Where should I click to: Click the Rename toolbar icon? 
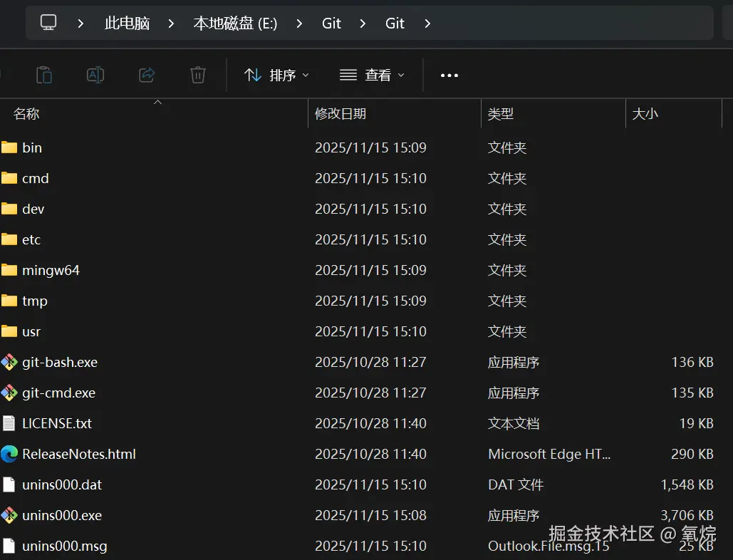tap(95, 75)
